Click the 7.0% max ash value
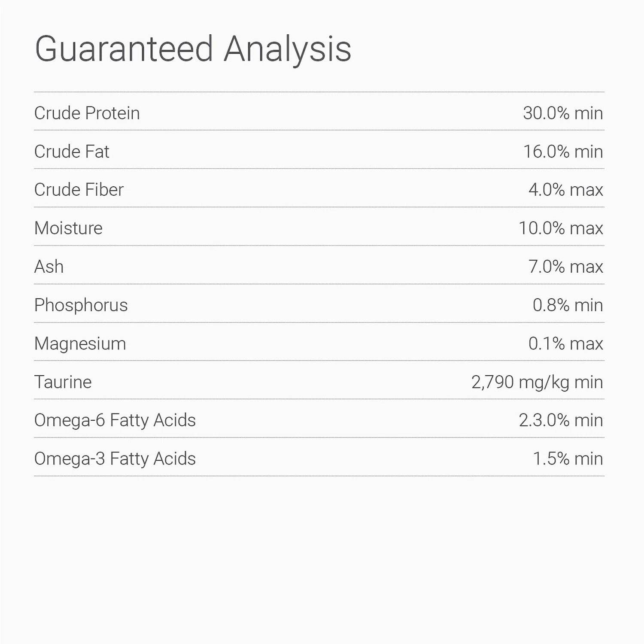The height and width of the screenshot is (644, 644). 565,267
